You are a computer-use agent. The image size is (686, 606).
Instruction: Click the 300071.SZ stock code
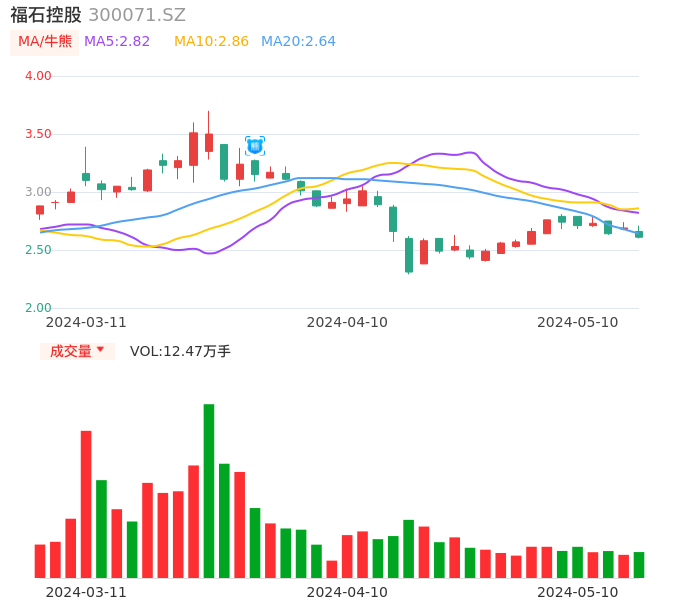pos(137,15)
